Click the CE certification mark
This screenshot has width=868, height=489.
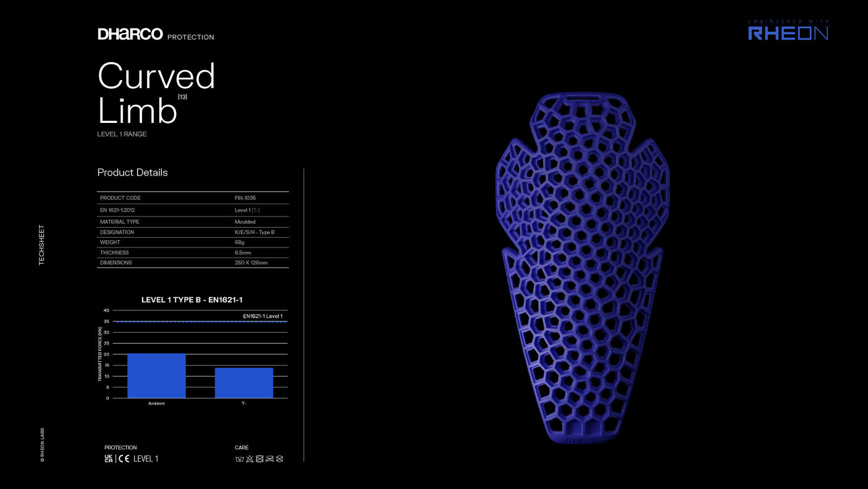tap(123, 459)
